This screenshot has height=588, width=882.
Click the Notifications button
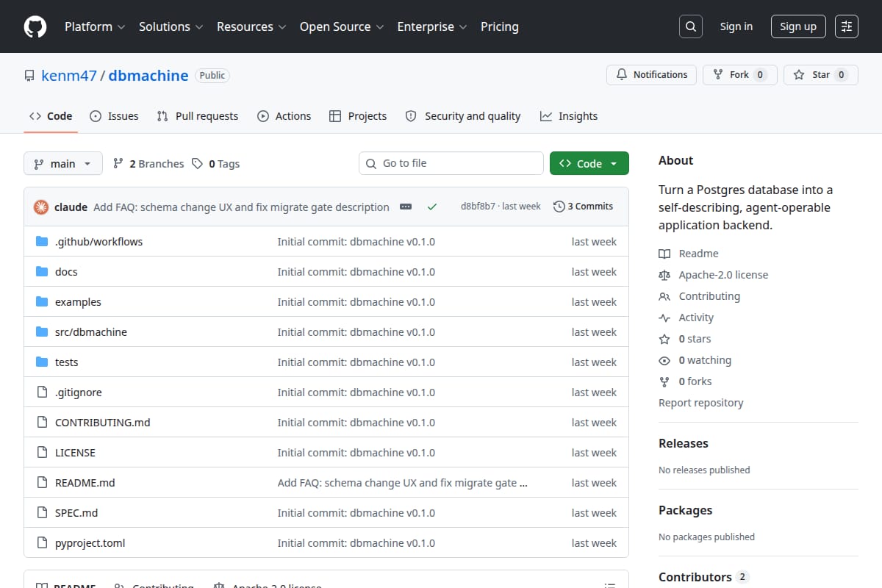652,75
